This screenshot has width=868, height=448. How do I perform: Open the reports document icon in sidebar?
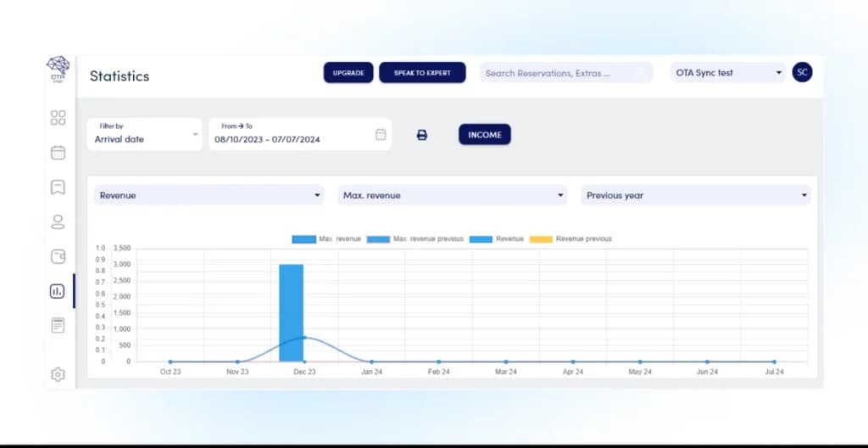[58, 326]
